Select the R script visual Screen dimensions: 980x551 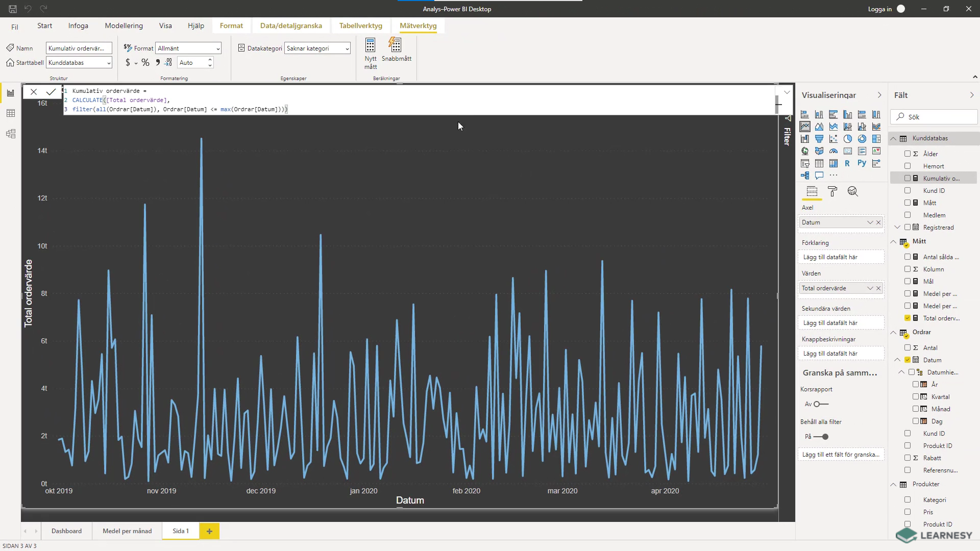[x=848, y=163]
